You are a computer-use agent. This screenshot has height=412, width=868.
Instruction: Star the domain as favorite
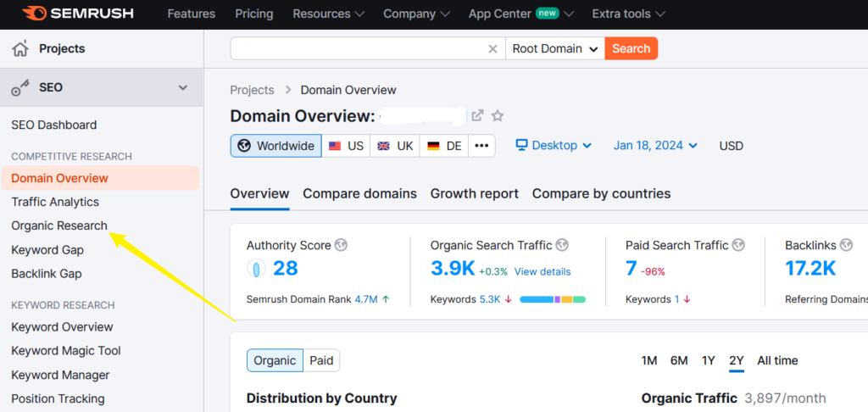tap(498, 116)
